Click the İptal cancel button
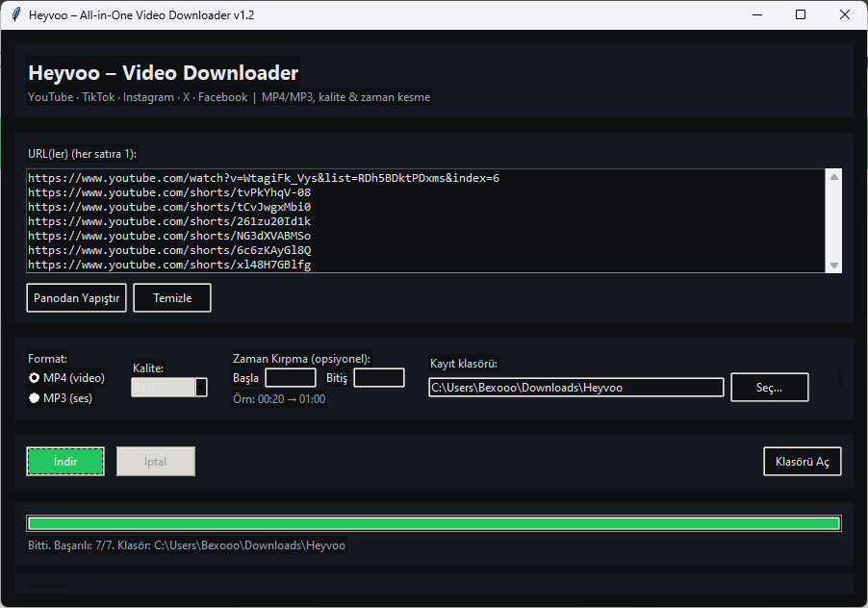 click(x=156, y=462)
